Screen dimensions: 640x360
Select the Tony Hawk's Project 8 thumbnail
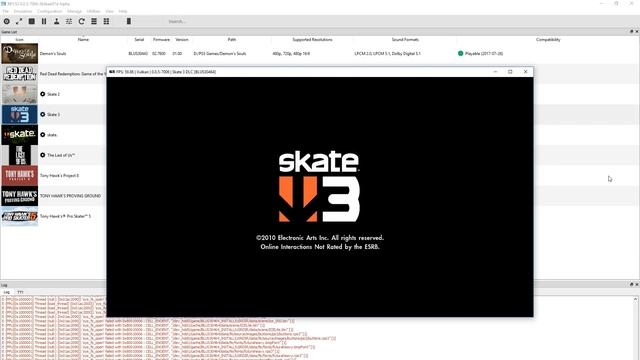click(20, 176)
